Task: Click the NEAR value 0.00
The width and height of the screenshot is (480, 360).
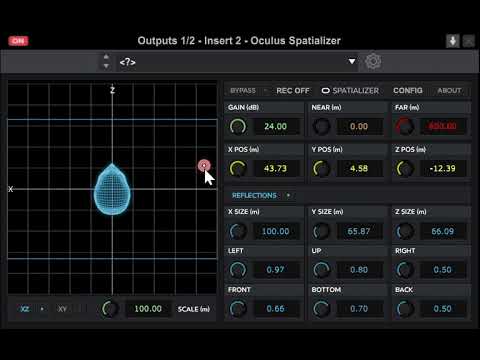Action: [x=359, y=126]
